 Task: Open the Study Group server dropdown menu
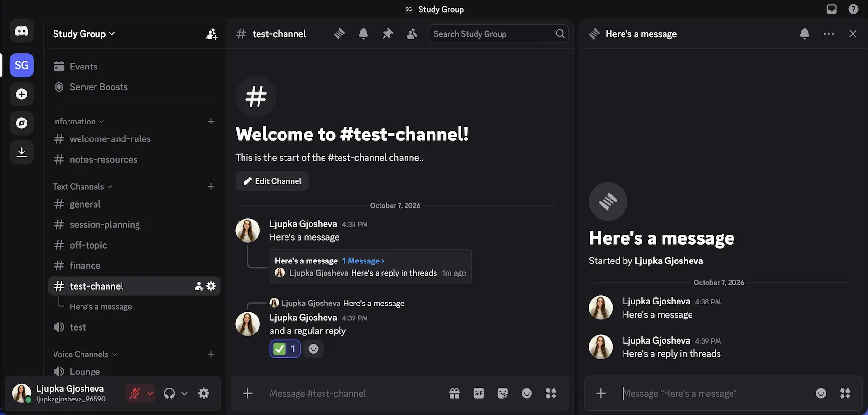pyautogui.click(x=84, y=34)
